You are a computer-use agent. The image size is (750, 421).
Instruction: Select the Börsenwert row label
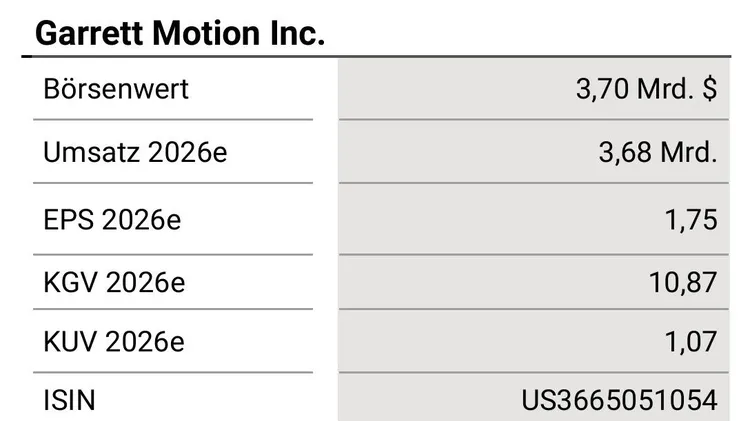[116, 89]
